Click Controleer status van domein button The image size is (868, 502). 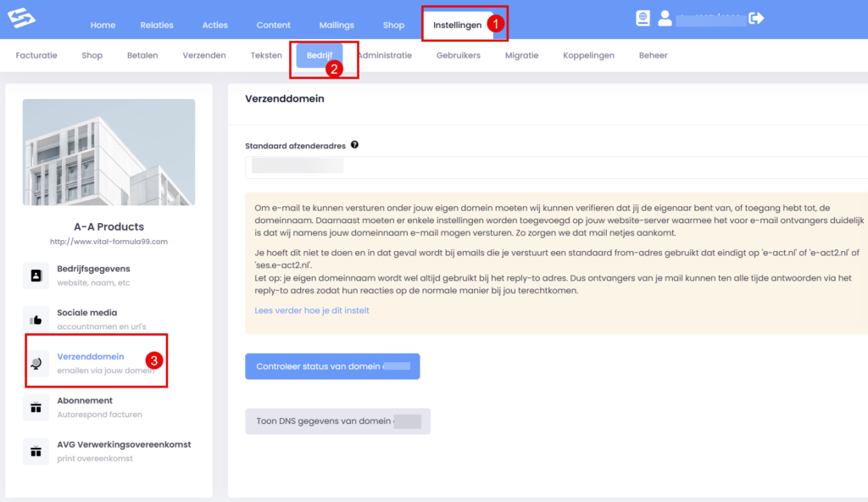click(332, 366)
